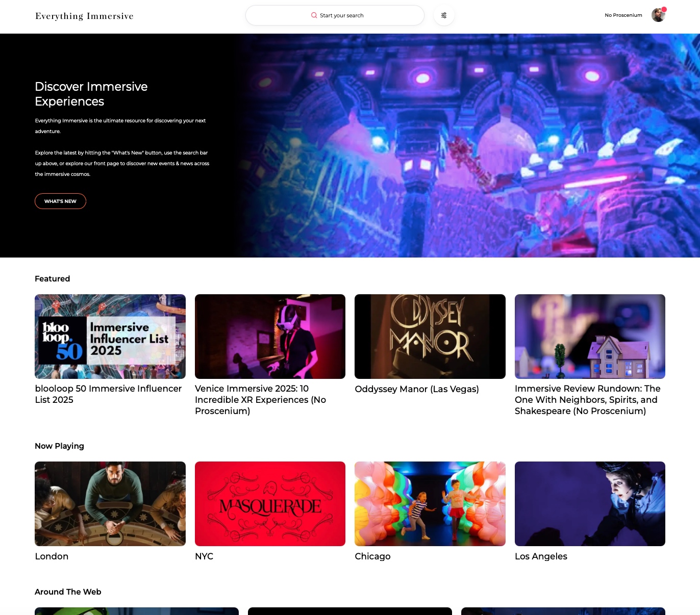Screen dimensions: 700x615
Task: Click the Everything Immersive logo
Action: point(84,16)
